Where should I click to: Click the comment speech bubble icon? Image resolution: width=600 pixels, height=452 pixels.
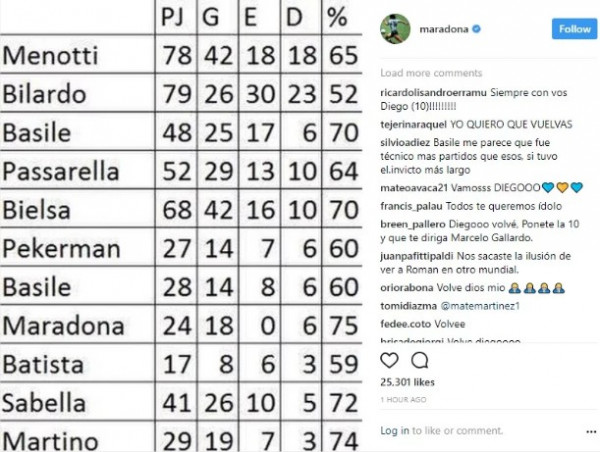(420, 361)
